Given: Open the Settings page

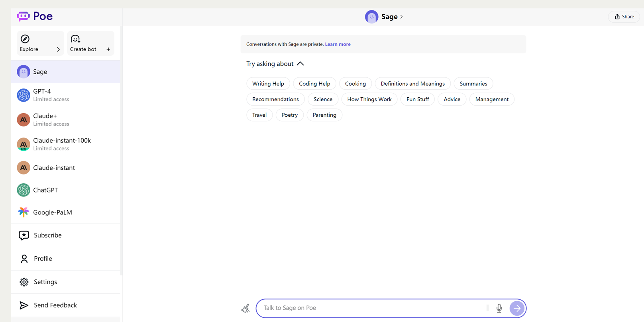Looking at the screenshot, I should pyautogui.click(x=66, y=282).
